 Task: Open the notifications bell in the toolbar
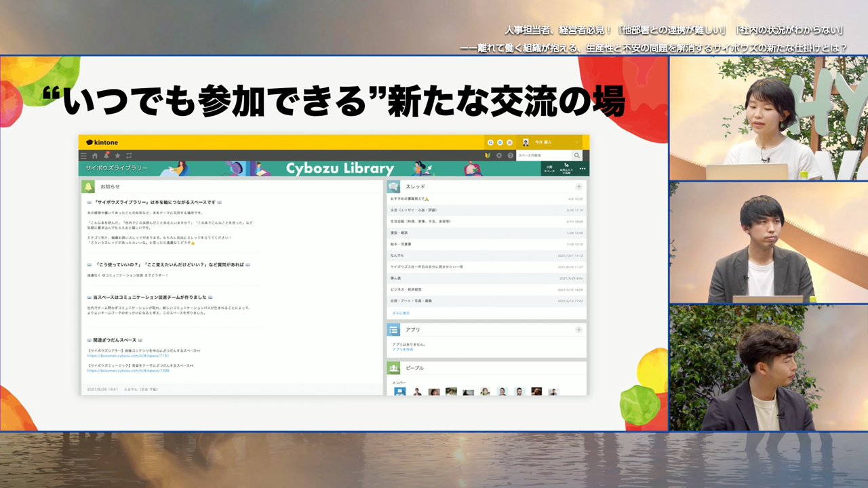pos(106,156)
